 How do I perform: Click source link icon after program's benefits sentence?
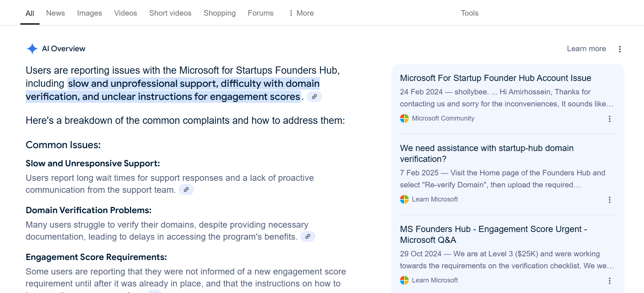[x=308, y=236]
